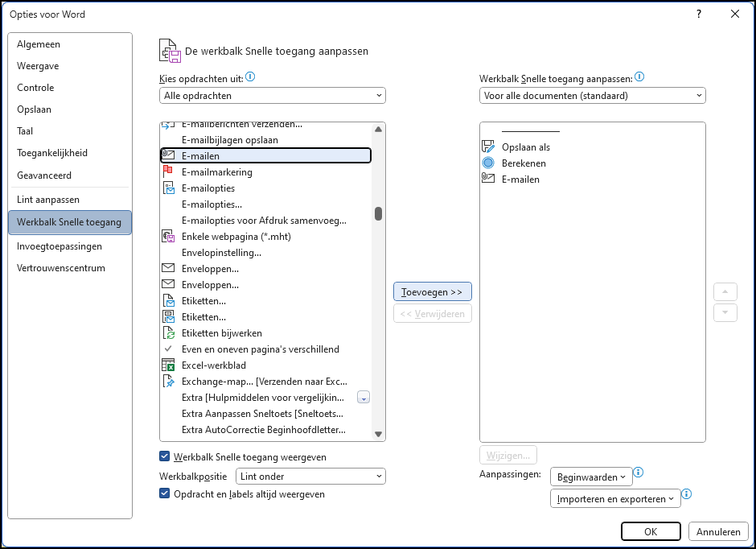Click the E-mailopties envelope page icon

(x=168, y=188)
